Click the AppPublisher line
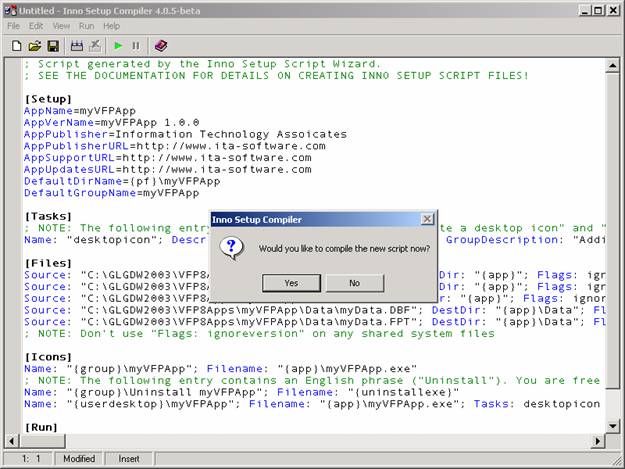Viewport: 625px width, 469px height. [185, 134]
